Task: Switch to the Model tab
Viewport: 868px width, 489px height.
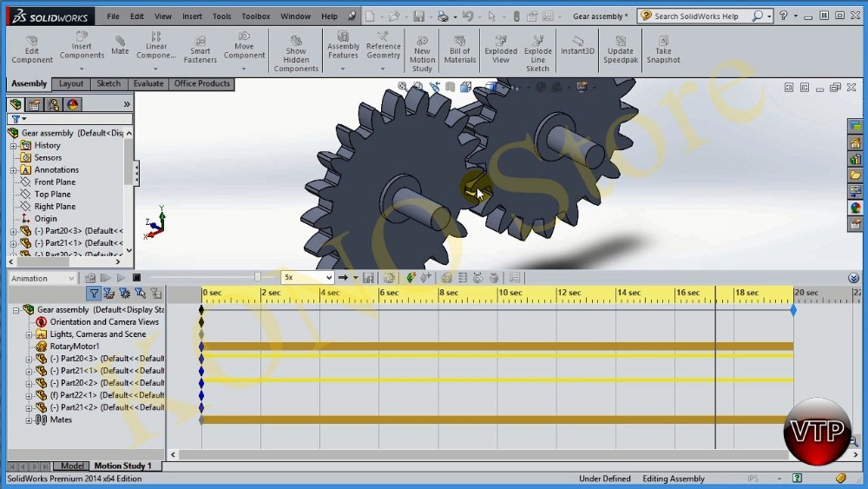Action: click(73, 466)
